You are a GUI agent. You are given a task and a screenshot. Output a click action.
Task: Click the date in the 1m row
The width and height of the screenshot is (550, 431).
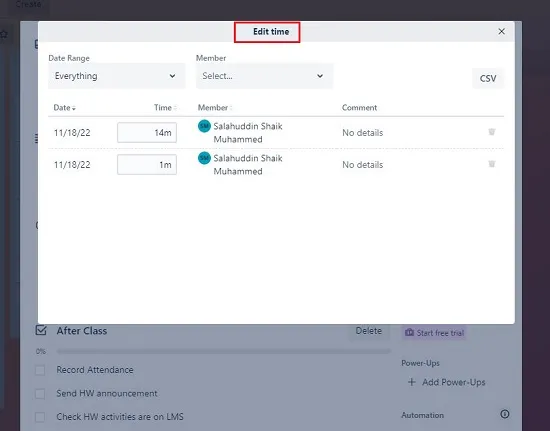72,165
